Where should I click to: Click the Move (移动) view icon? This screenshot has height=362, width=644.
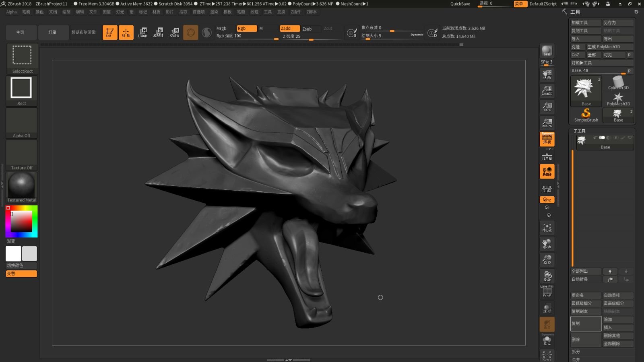[547, 244]
